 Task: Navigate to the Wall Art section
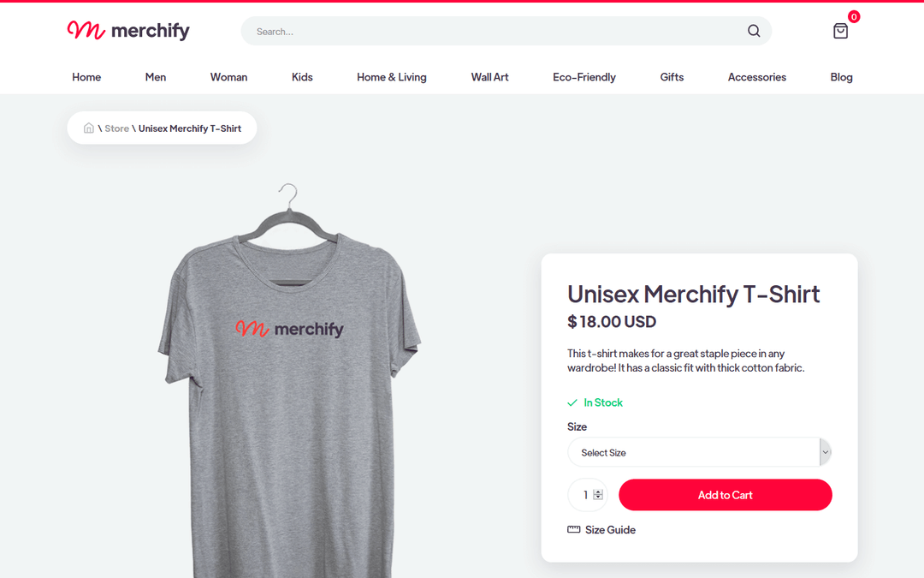click(x=489, y=76)
